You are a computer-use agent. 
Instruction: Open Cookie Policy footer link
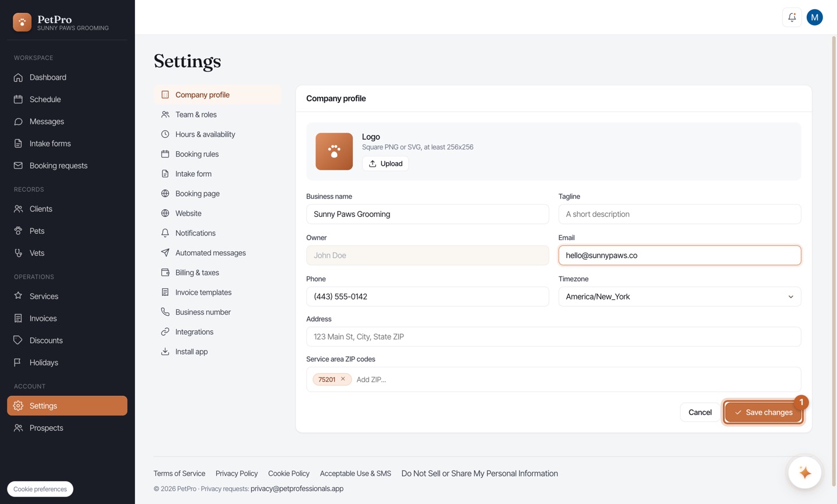click(x=289, y=473)
